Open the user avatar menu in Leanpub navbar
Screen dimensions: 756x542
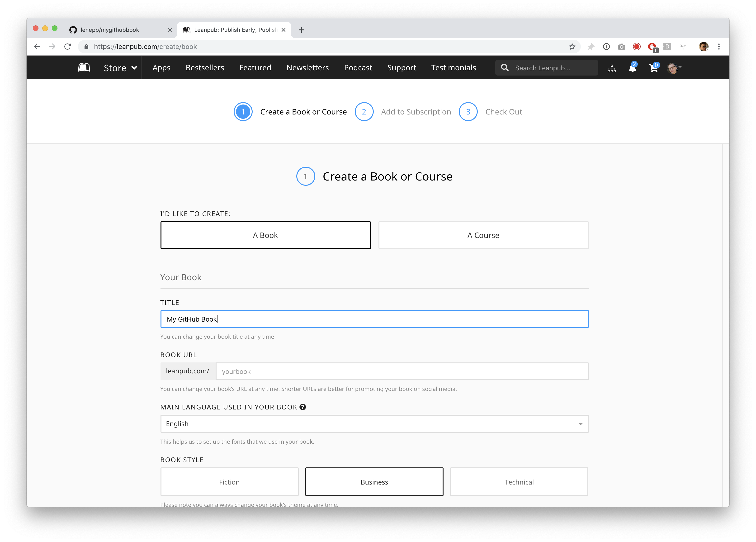pyautogui.click(x=674, y=68)
